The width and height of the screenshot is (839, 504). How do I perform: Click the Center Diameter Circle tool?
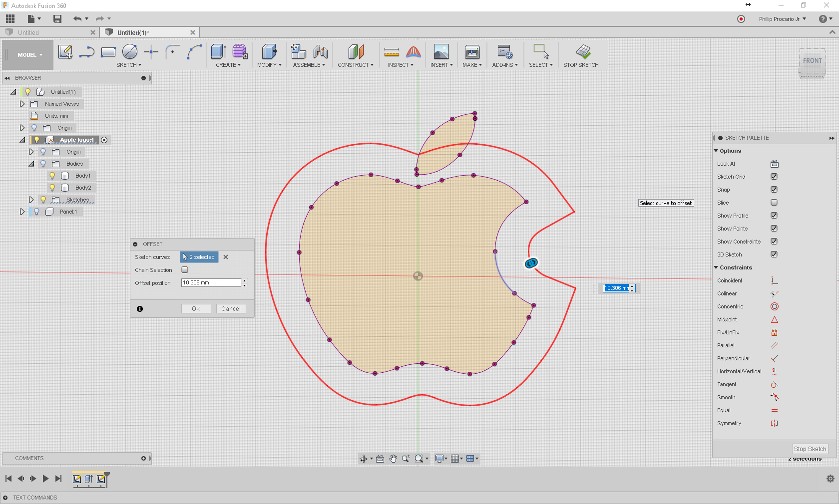coord(130,52)
